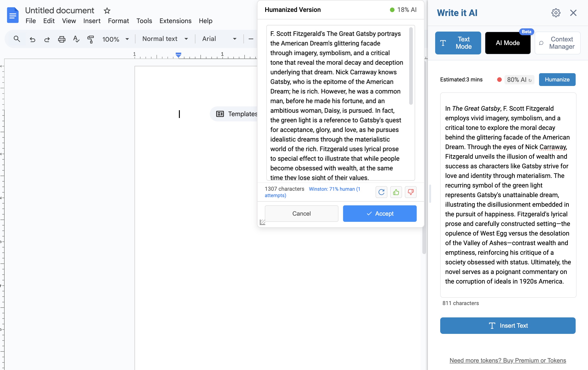
Task: Click the search menus magnifier icon
Action: 17,39
